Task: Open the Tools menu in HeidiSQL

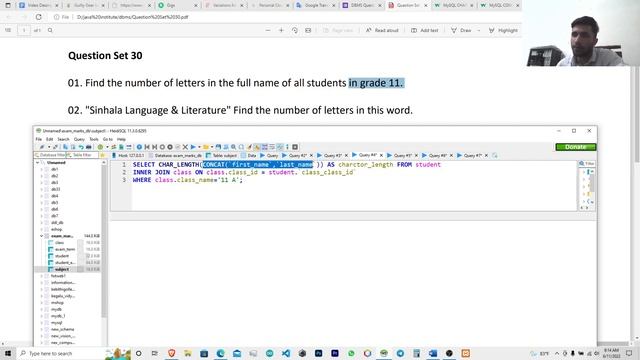Action: [x=94, y=139]
